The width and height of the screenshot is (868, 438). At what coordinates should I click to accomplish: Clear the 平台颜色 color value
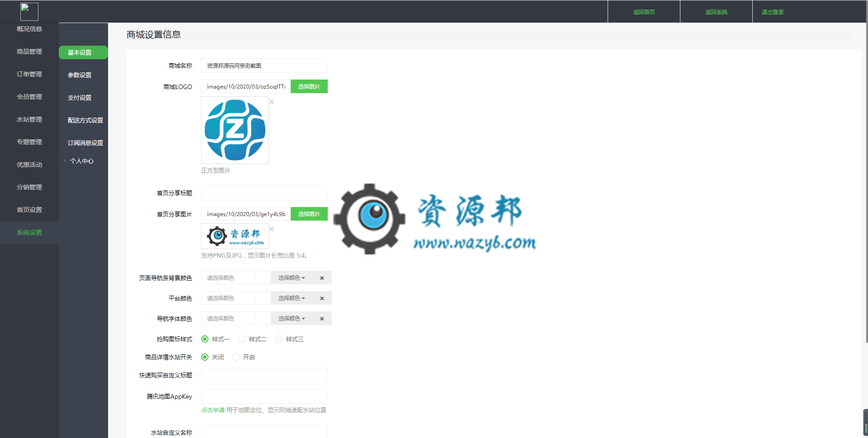(322, 298)
